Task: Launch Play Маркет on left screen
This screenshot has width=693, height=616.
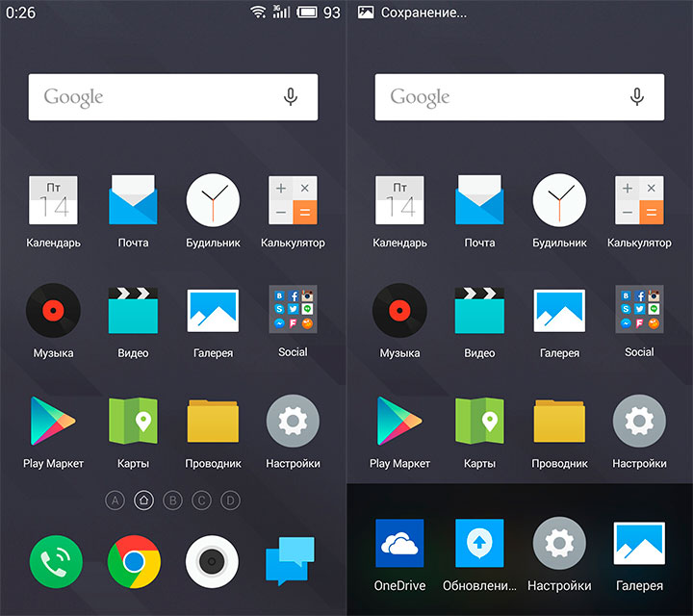Action: (x=53, y=421)
